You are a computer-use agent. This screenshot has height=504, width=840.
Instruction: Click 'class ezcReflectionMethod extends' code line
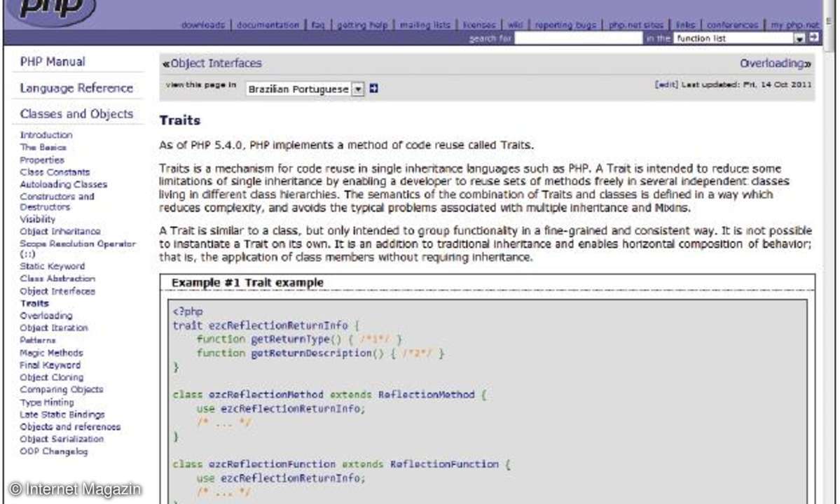coord(329,395)
